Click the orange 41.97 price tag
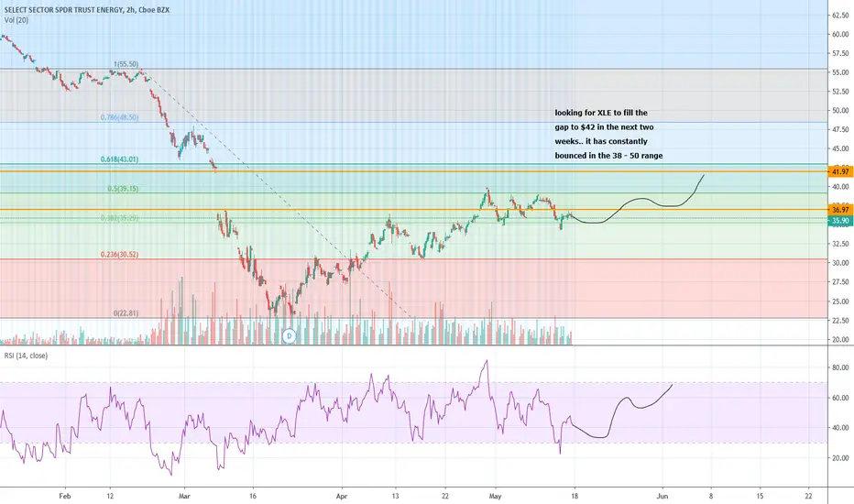The height and width of the screenshot is (504, 854). point(840,171)
